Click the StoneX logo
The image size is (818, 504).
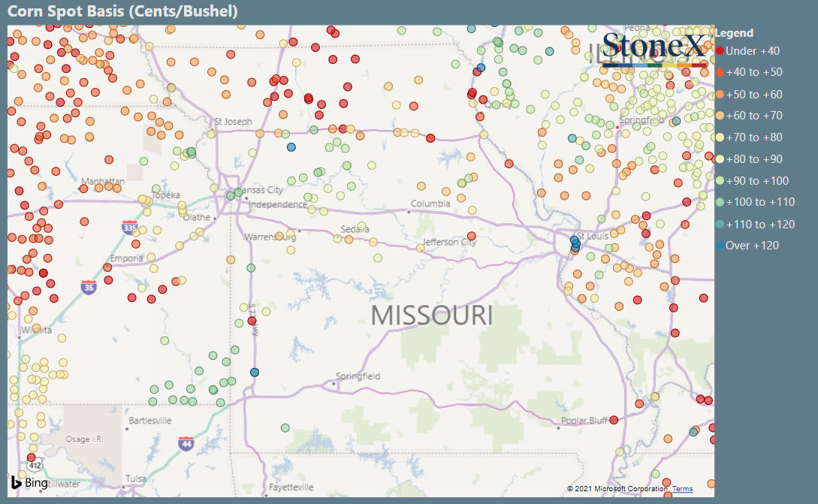tap(655, 50)
